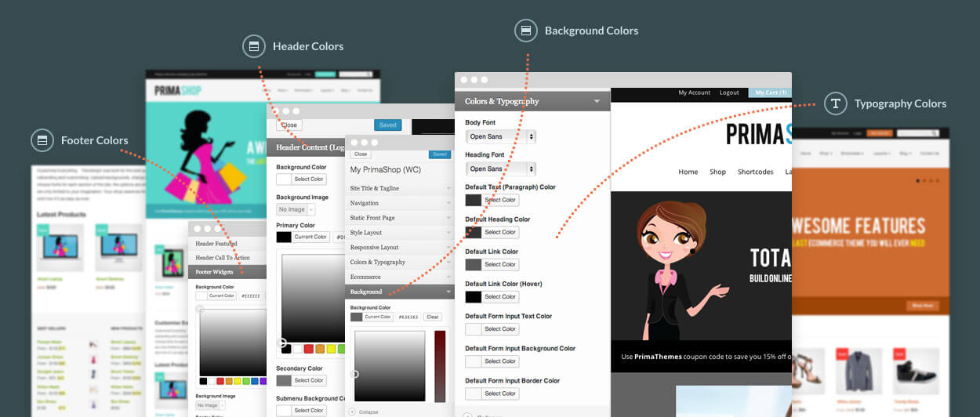Click the Collapse circle icon under the Background picker
Screen dimensions: 980x417
click(x=352, y=412)
